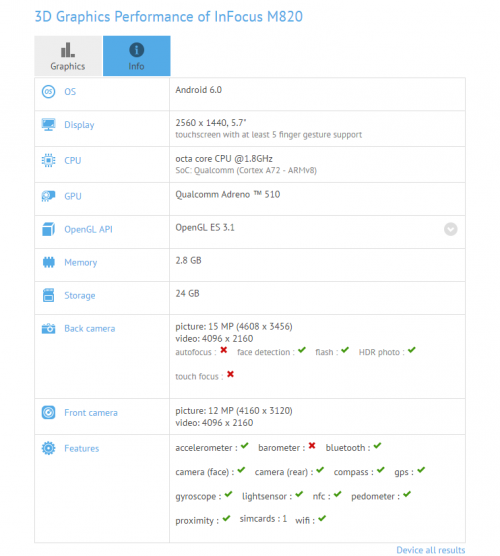The height and width of the screenshot is (556, 500).
Task: Click the red cross next to touch focus
Action: (x=230, y=374)
